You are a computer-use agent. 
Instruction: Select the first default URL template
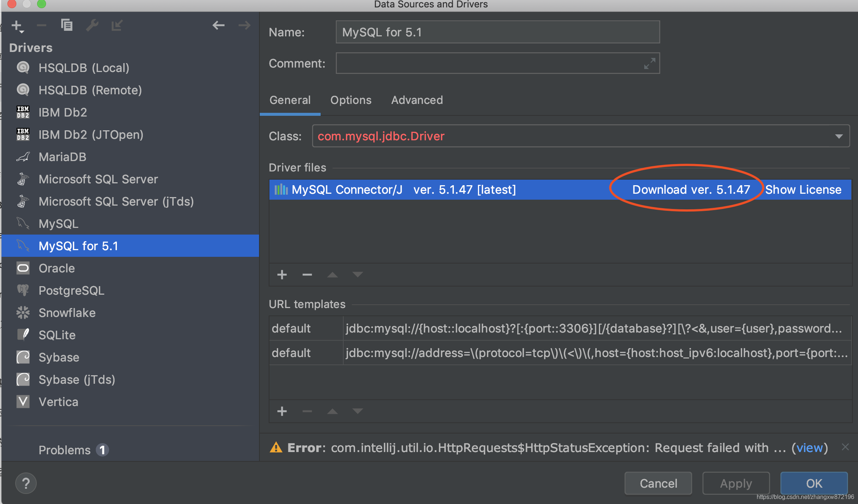[x=560, y=328]
